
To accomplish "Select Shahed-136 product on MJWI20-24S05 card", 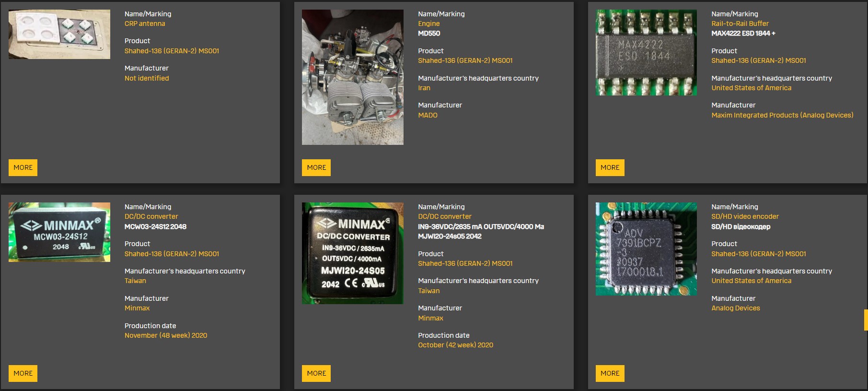I will tap(465, 263).
